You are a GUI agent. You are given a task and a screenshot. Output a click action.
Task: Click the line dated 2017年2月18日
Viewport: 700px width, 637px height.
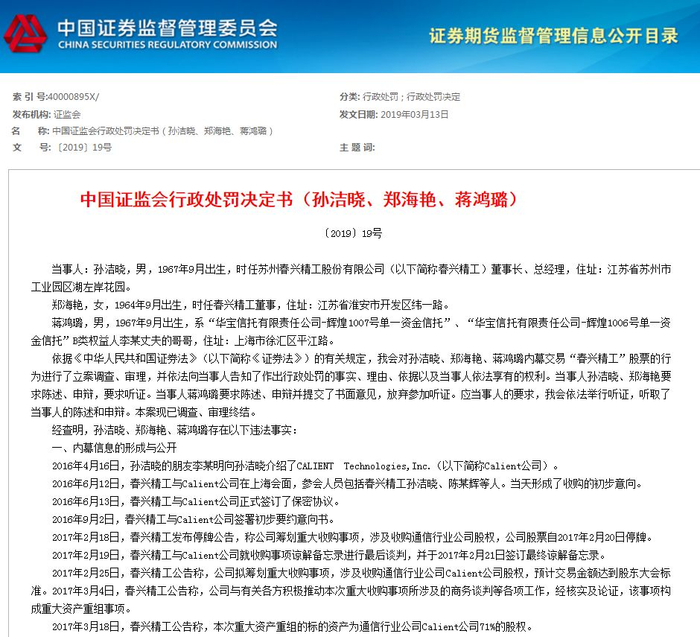[x=352, y=537]
